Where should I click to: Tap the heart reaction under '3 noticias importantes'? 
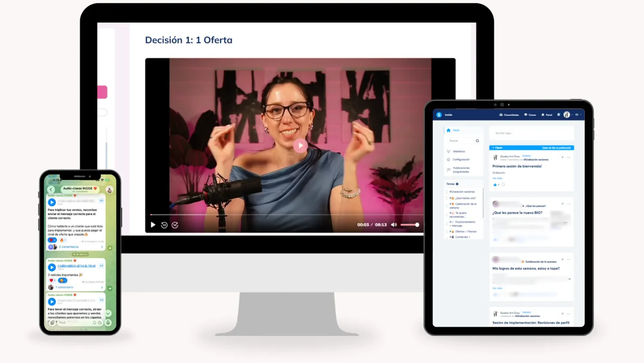52,281
